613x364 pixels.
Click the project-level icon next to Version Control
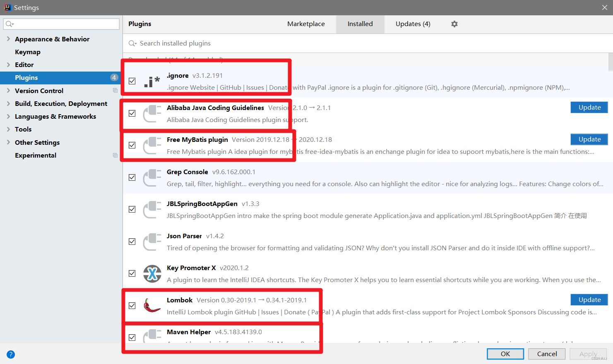tap(115, 91)
